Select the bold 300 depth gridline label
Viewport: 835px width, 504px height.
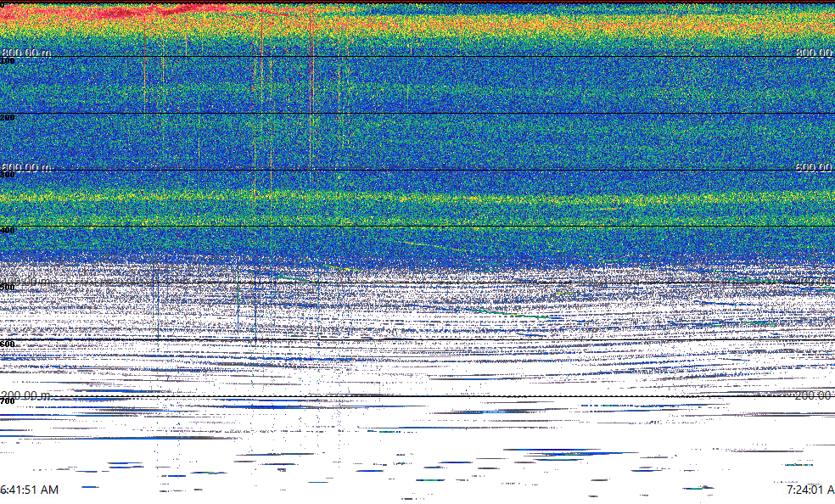pyautogui.click(x=8, y=175)
